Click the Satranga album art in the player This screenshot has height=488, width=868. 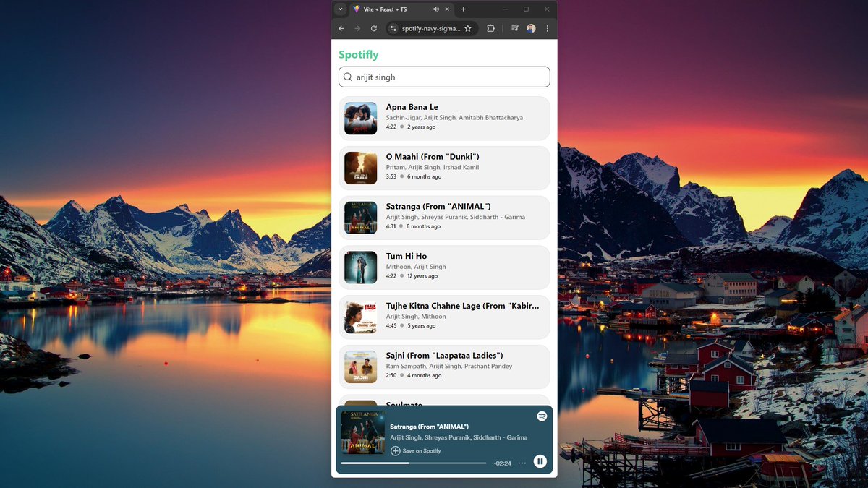point(362,432)
